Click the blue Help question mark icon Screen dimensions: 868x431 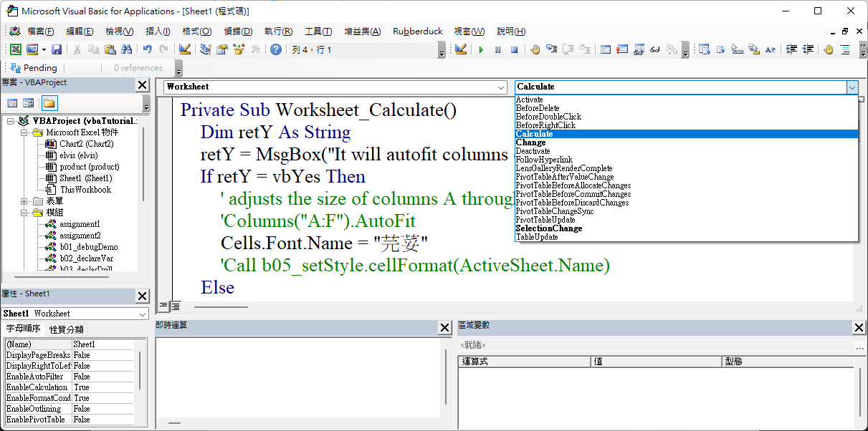(276, 49)
